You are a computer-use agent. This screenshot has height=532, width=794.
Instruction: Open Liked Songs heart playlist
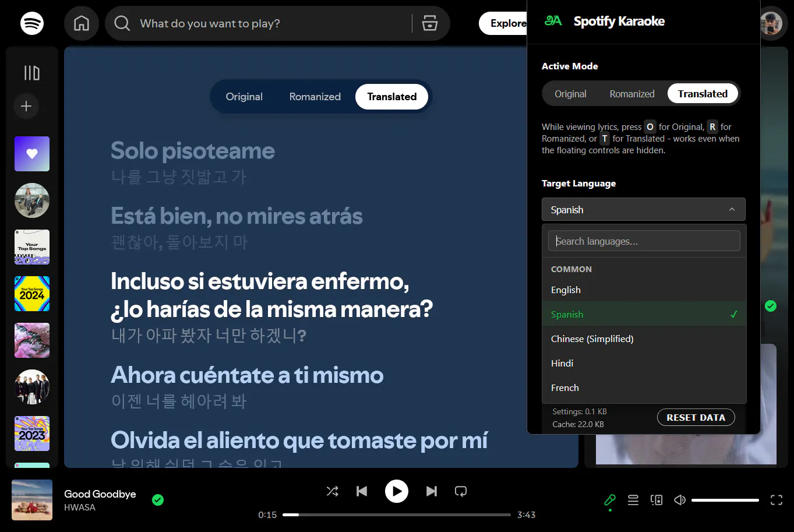[32, 154]
